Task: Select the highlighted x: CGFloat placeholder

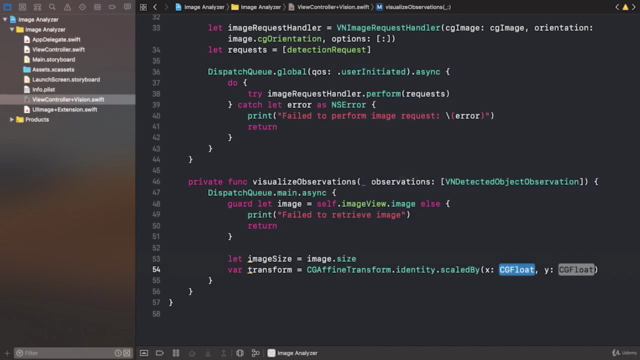Action: (517, 270)
